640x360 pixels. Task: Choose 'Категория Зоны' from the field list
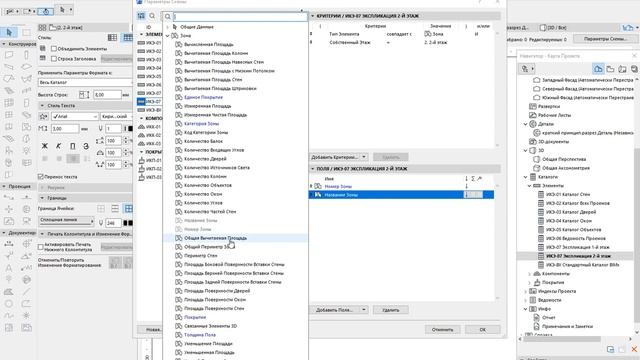coord(201,124)
